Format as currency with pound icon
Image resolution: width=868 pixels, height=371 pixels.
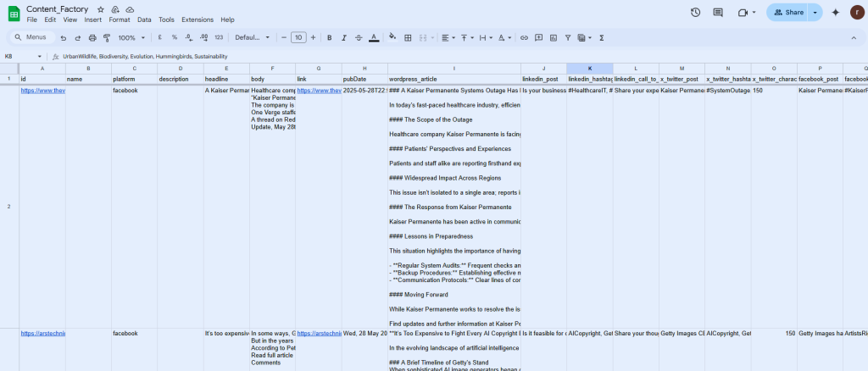pyautogui.click(x=159, y=37)
